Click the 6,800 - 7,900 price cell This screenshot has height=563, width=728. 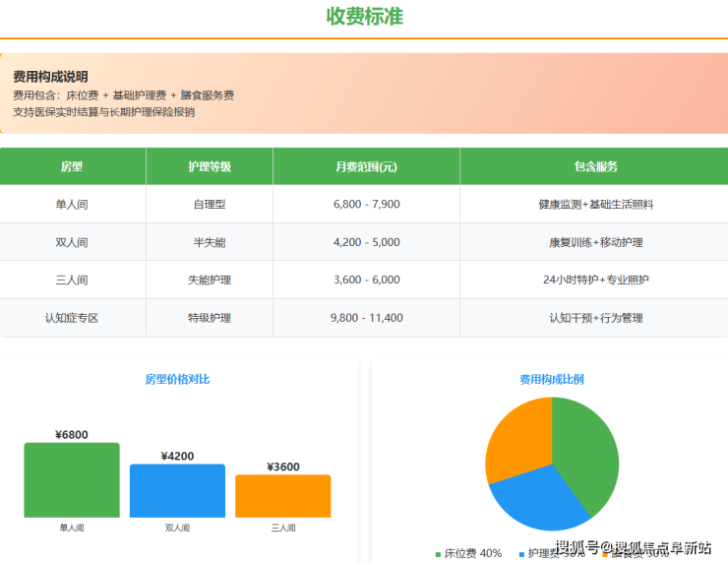coord(366,204)
